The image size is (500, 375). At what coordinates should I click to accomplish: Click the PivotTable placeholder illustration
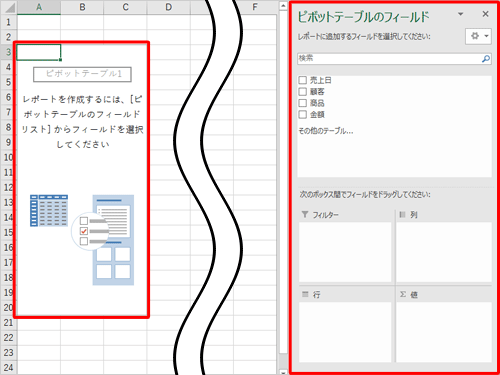point(82,240)
